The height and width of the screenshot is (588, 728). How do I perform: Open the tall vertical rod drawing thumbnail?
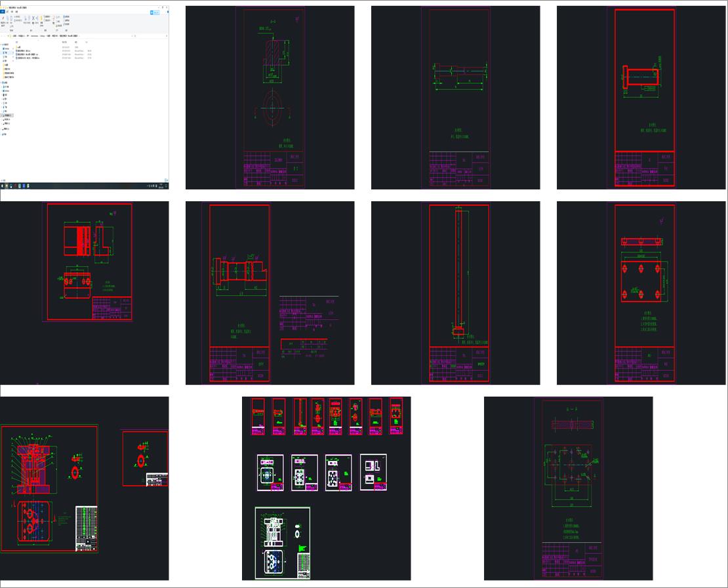point(455,292)
